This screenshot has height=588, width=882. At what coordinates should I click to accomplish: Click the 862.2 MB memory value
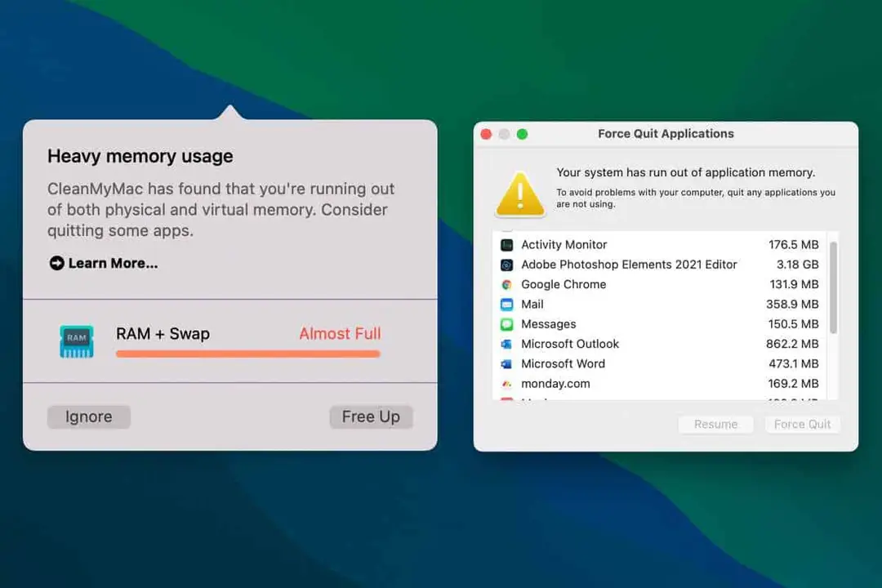point(792,344)
